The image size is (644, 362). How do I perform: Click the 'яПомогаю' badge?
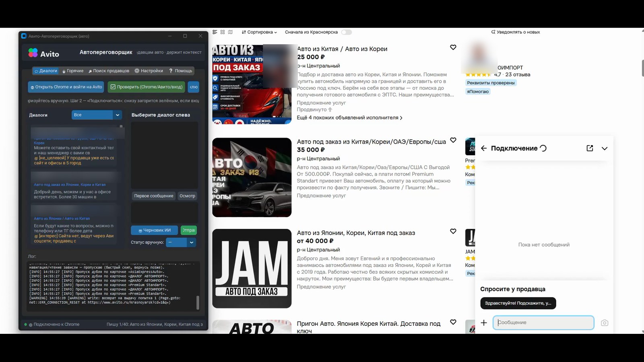478,92
